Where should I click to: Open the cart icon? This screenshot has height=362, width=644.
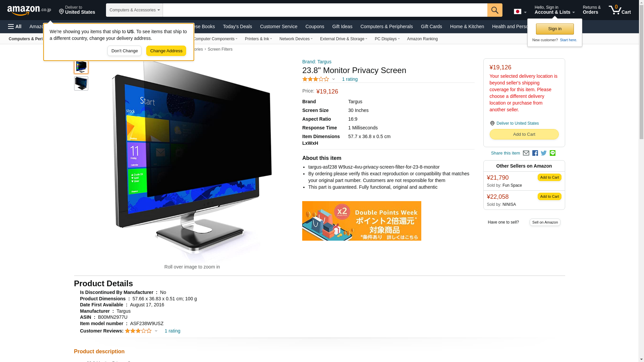coord(620,10)
